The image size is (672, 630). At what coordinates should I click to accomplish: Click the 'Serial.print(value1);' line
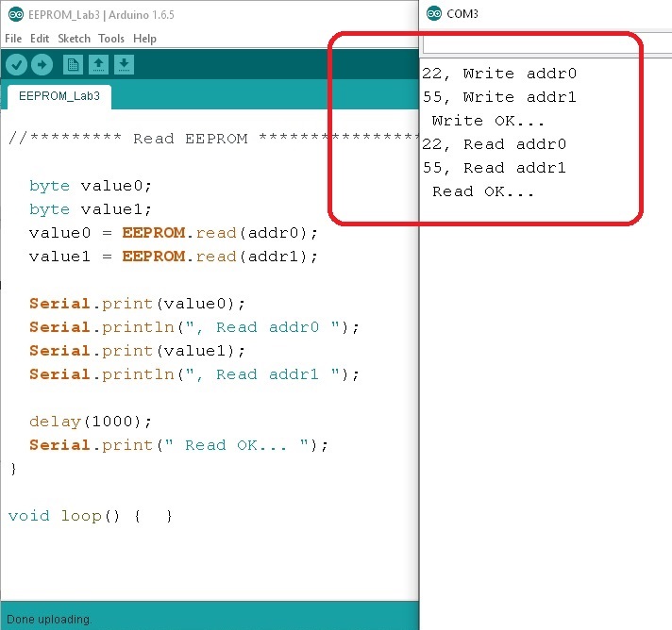137,351
